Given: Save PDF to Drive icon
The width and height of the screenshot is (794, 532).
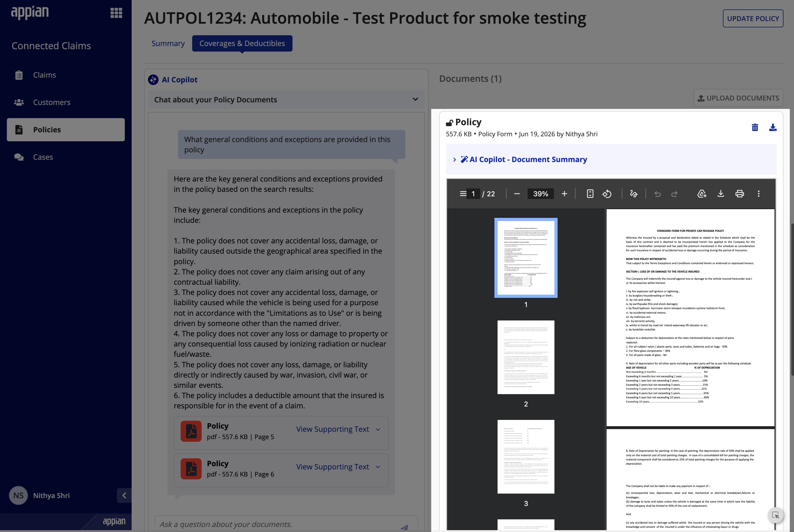Looking at the screenshot, I should point(702,194).
